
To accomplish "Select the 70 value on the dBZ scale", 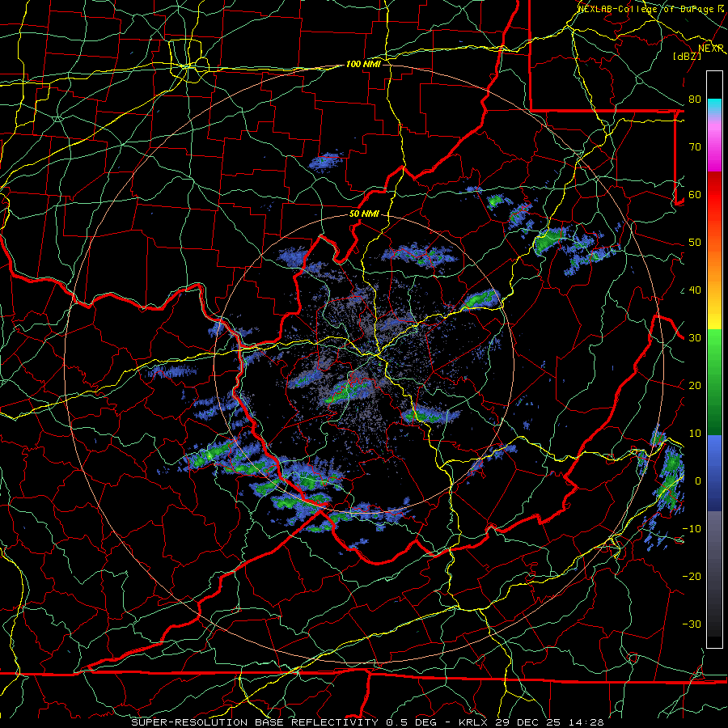I will click(x=695, y=147).
